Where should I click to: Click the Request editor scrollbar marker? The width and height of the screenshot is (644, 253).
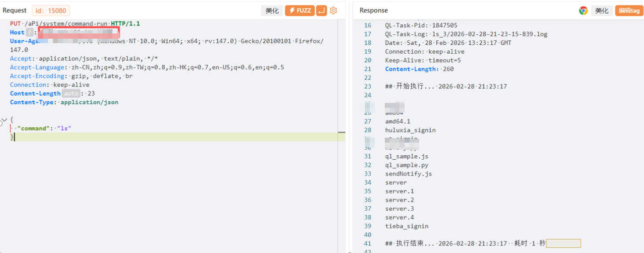tap(342, 132)
